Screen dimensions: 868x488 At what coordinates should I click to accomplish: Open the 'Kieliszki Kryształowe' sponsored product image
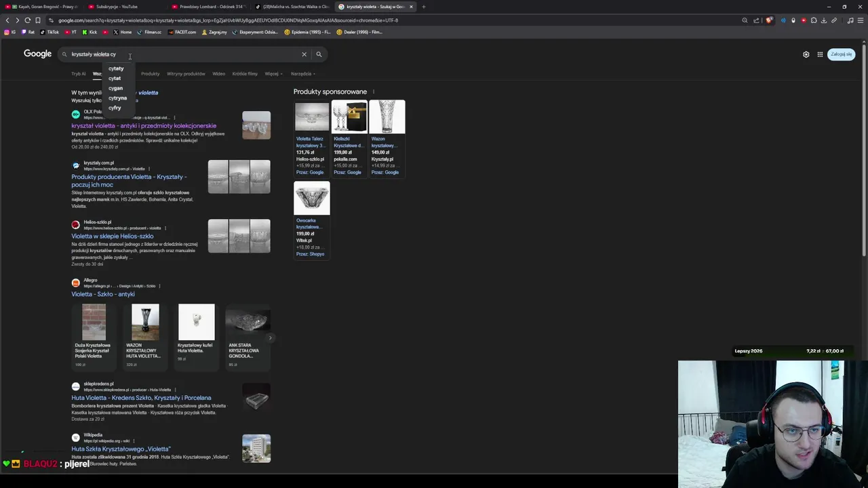pyautogui.click(x=349, y=117)
